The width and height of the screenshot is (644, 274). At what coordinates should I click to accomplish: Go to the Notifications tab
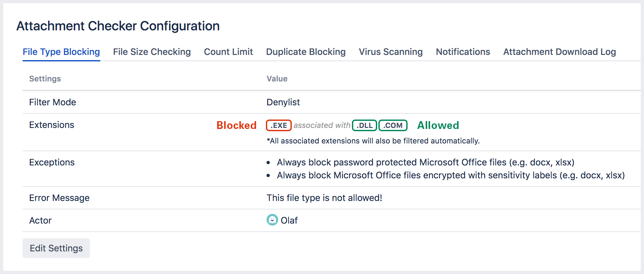(x=463, y=52)
